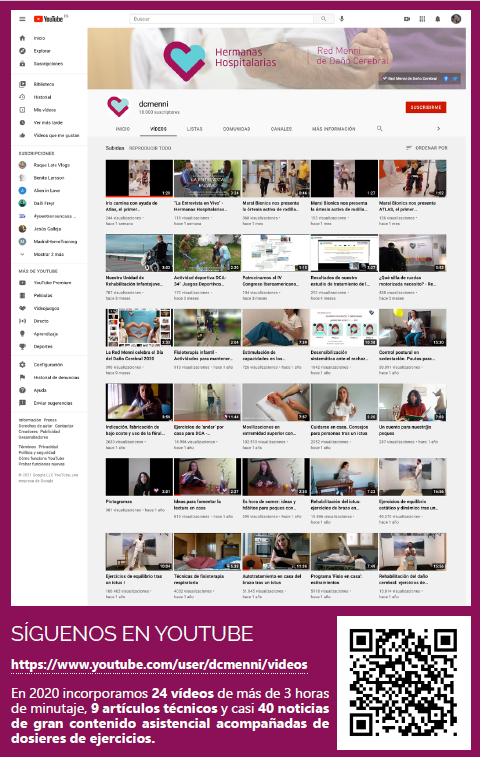Open the youtube.com/user/dcmenni/videos link
The width and height of the screenshot is (480, 759).
coord(159,665)
